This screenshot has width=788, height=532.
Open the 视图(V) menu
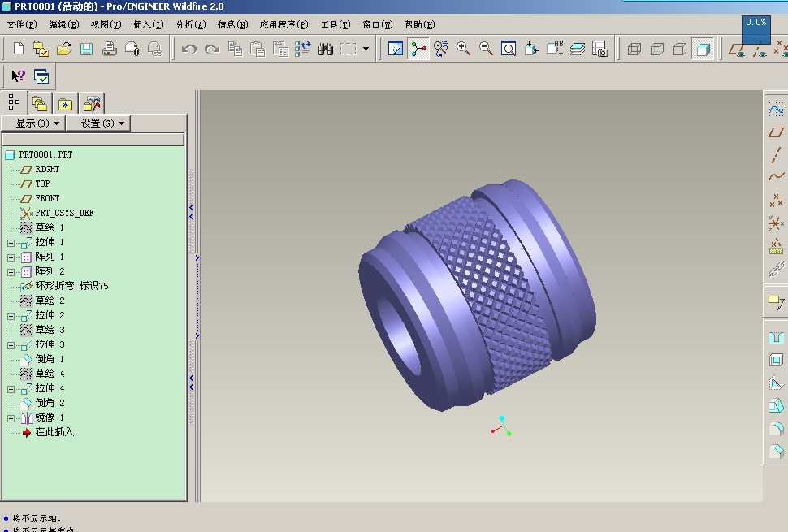(x=106, y=24)
